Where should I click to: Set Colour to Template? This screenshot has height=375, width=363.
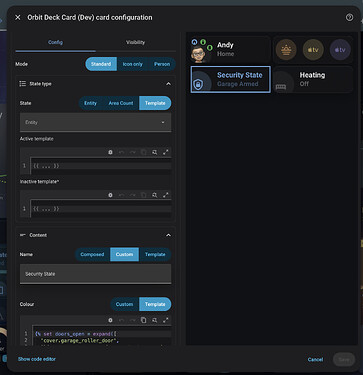click(155, 304)
